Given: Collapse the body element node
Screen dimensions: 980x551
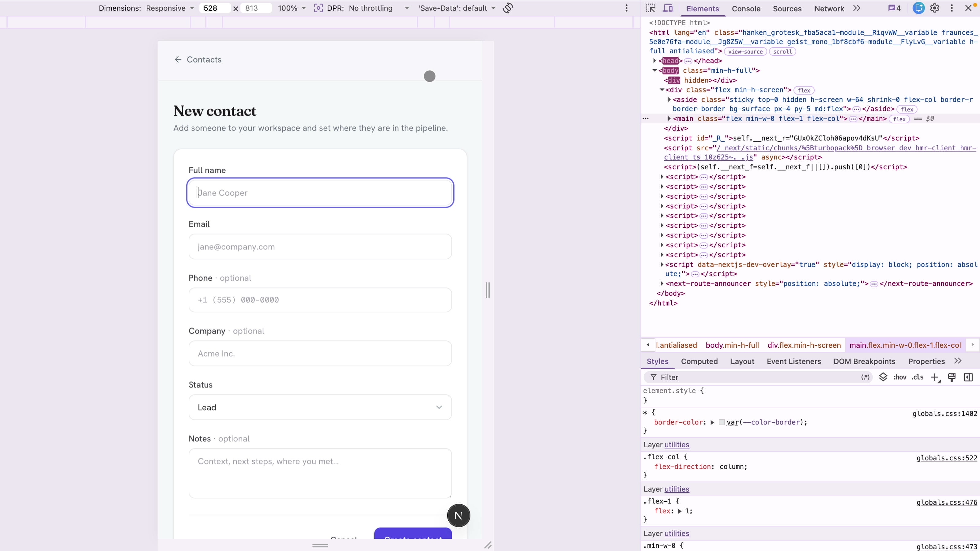Looking at the screenshot, I should [654, 70].
